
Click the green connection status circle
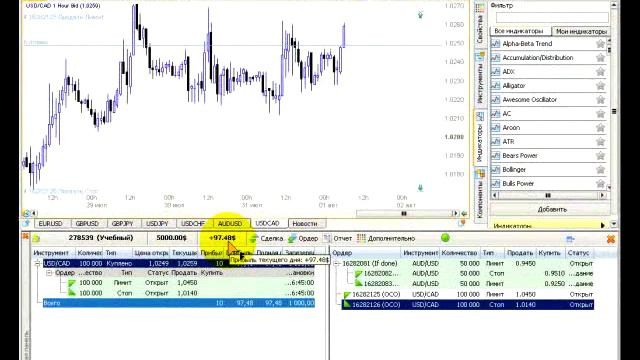tap(445, 238)
